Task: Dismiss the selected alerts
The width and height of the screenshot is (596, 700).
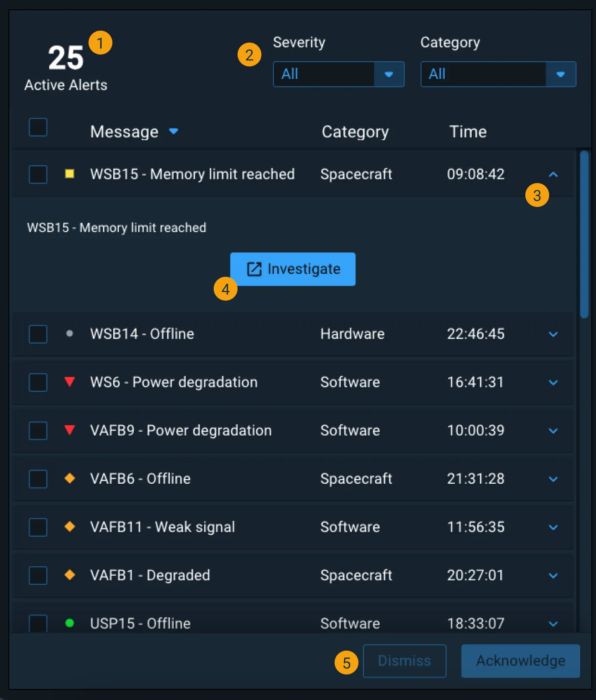Action: click(x=404, y=661)
